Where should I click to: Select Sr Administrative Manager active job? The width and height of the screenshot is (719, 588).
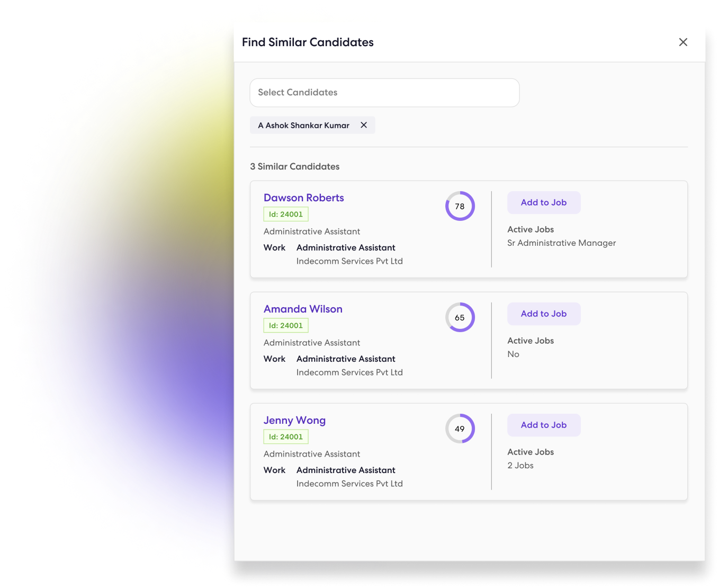(x=562, y=243)
